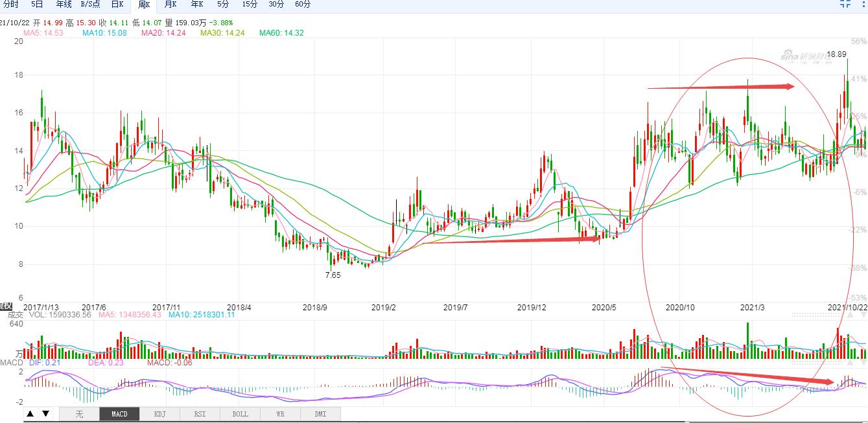Switch to the 月K chart tab
The width and height of the screenshot is (868, 423).
pos(170,5)
